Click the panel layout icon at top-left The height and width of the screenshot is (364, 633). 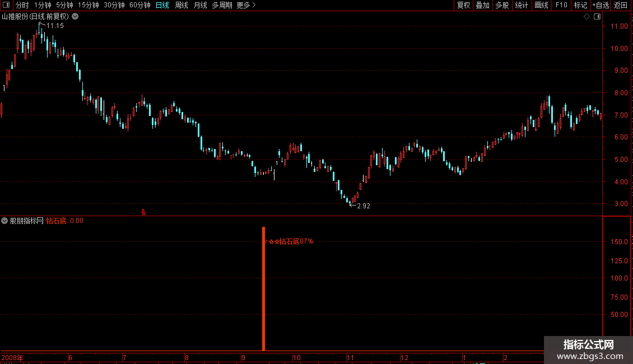pyautogui.click(x=6, y=5)
